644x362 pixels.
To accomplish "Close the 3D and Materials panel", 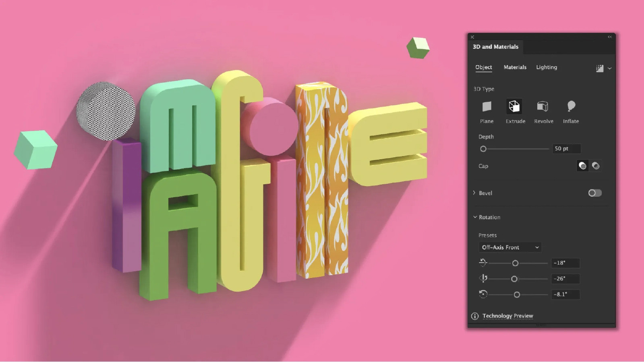I will [472, 37].
